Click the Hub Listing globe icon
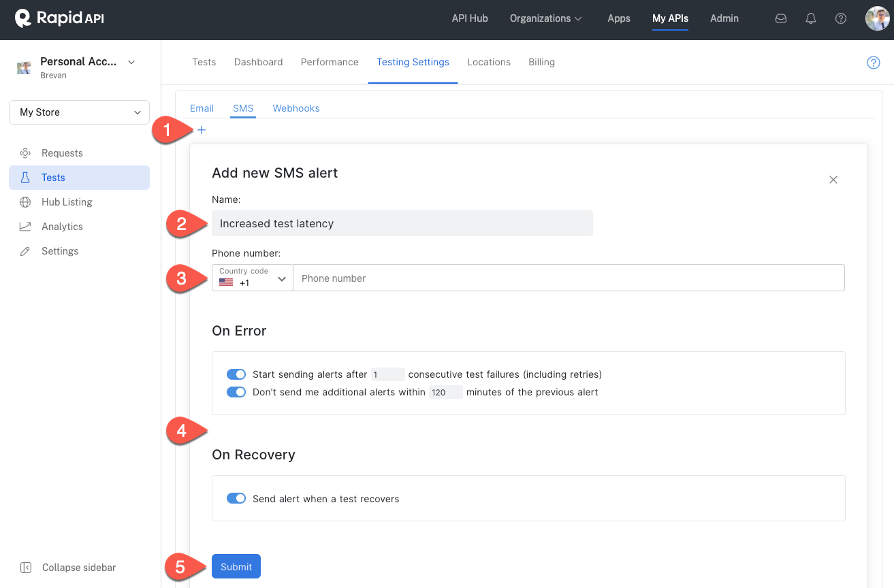 point(25,202)
